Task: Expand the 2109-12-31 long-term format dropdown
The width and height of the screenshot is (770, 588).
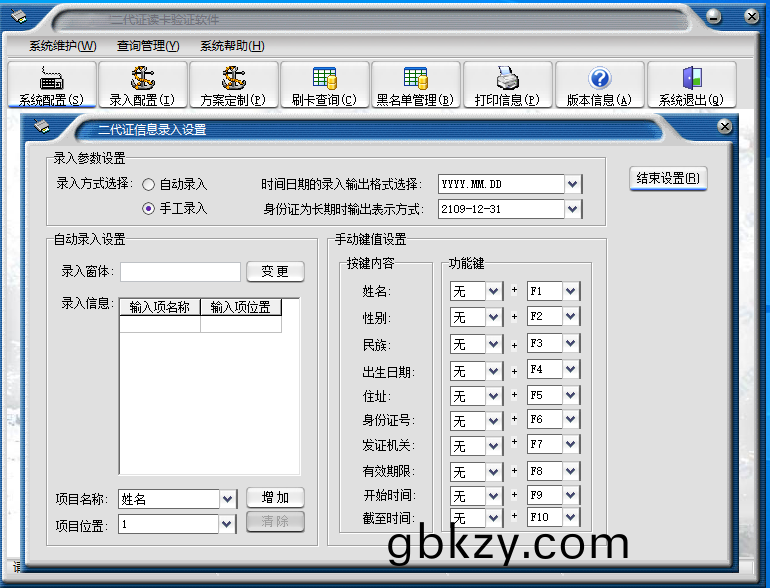Action: coord(572,209)
